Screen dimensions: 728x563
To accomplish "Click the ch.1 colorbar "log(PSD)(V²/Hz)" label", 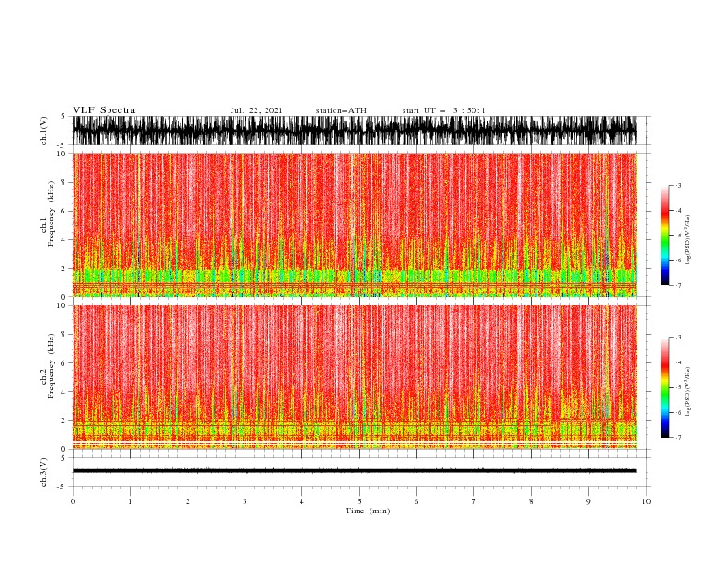I will tap(688, 240).
